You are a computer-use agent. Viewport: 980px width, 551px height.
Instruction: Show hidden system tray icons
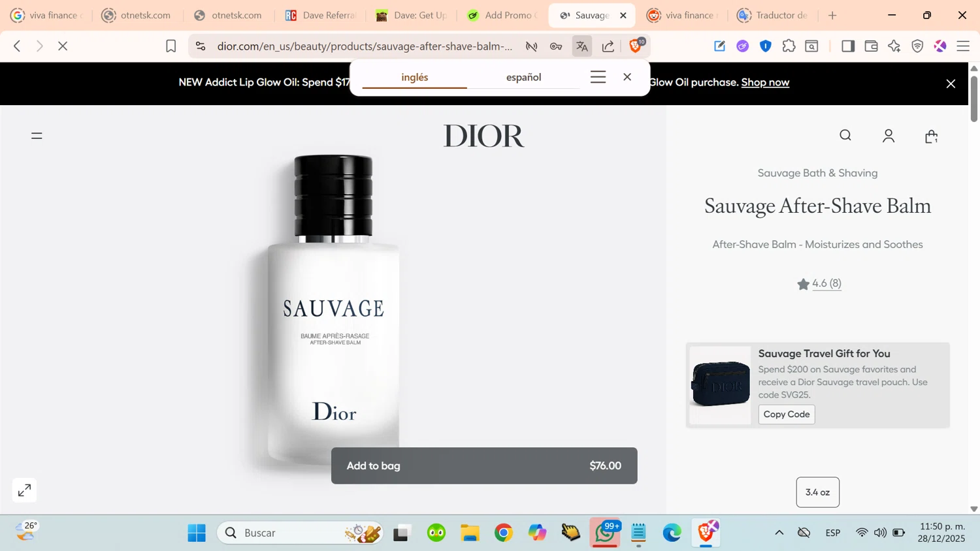click(x=779, y=533)
